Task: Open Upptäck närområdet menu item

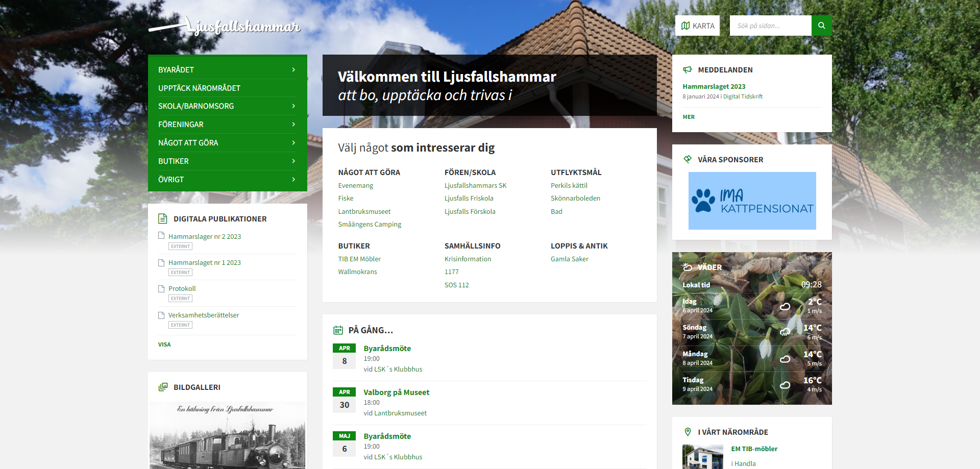Action: [x=199, y=88]
